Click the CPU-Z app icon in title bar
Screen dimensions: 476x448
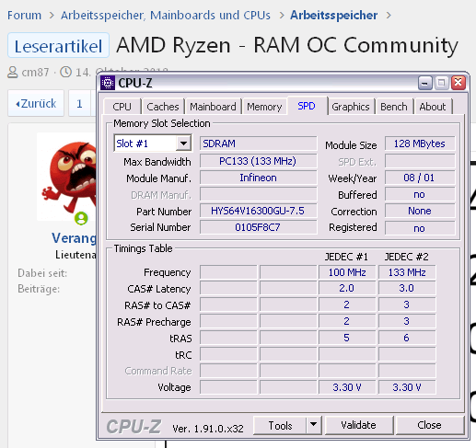[x=108, y=83]
